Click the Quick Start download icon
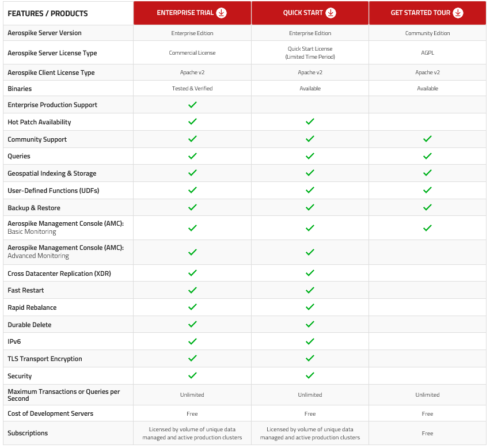Screen dimensions: 490x448 (331, 13)
